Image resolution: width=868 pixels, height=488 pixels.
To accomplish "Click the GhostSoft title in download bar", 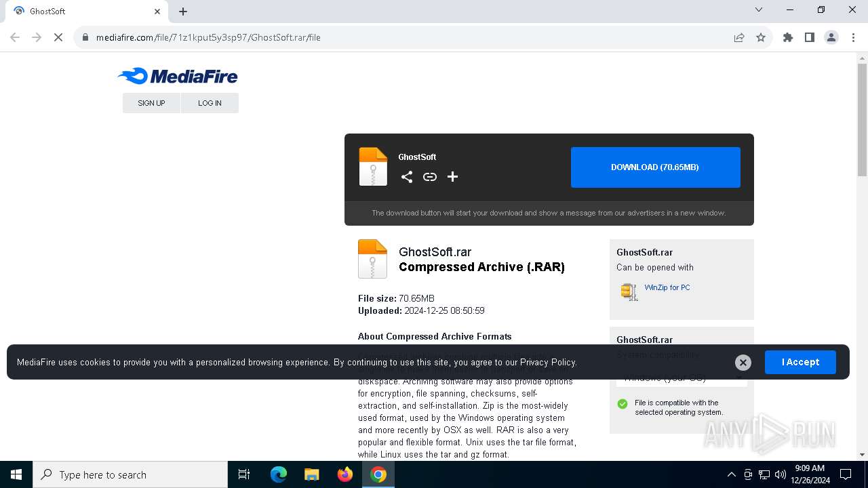I will coord(417,157).
